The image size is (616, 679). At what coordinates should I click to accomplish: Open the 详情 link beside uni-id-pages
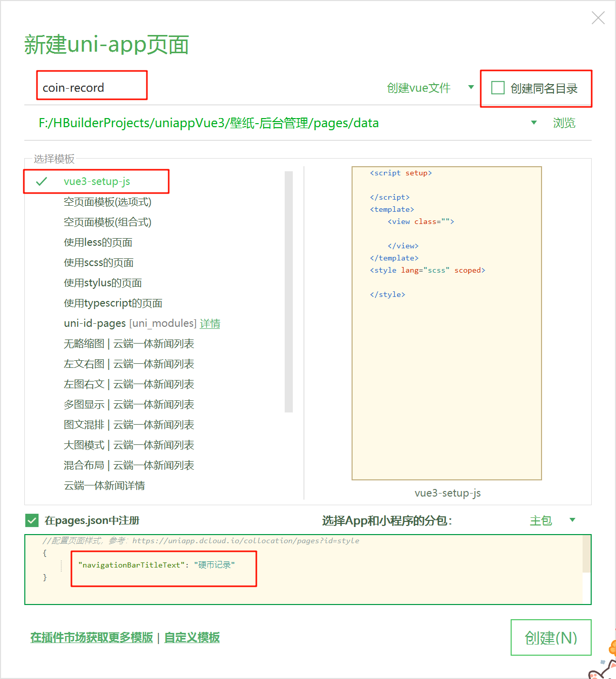tap(210, 323)
